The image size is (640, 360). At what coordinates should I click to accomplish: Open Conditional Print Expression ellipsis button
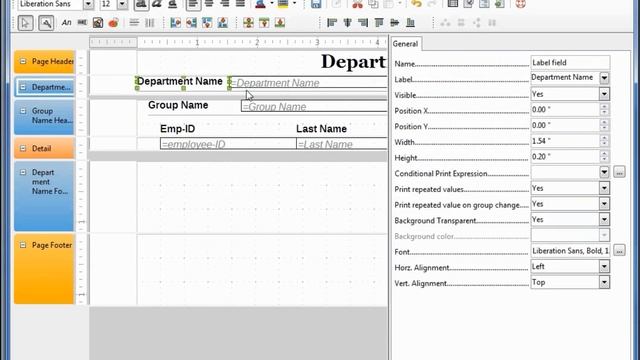click(619, 172)
